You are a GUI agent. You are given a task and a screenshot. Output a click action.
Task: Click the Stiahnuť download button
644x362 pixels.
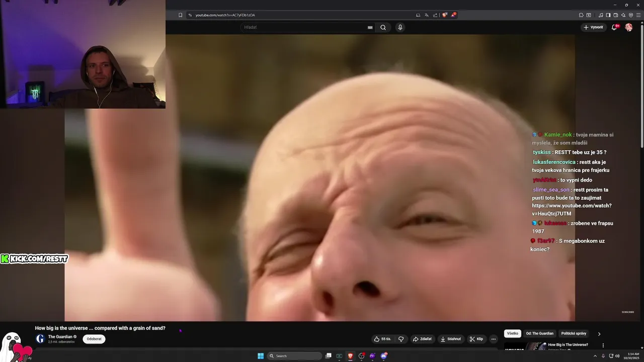[x=451, y=339]
